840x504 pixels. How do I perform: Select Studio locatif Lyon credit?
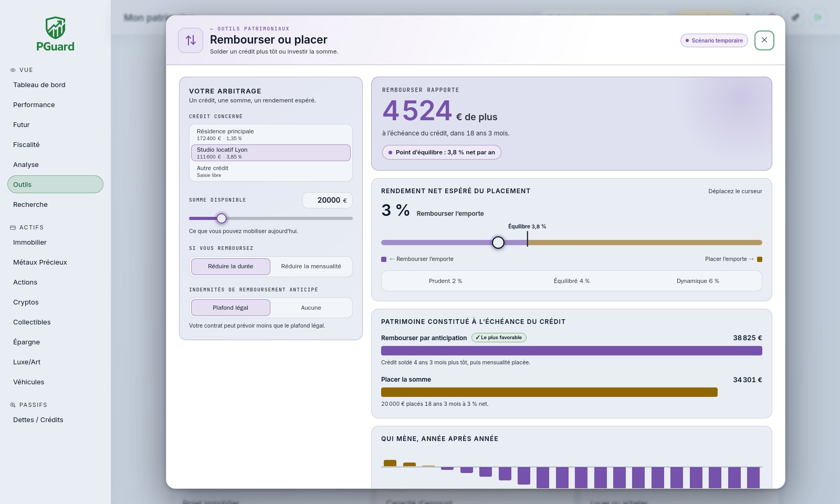pyautogui.click(x=271, y=153)
